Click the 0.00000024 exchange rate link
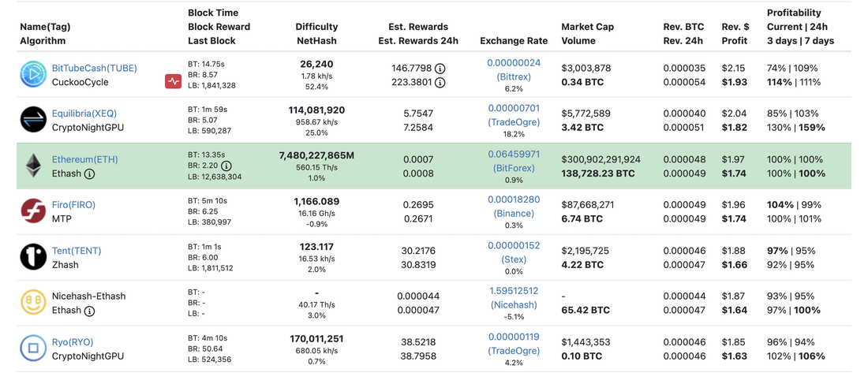 tap(514, 62)
